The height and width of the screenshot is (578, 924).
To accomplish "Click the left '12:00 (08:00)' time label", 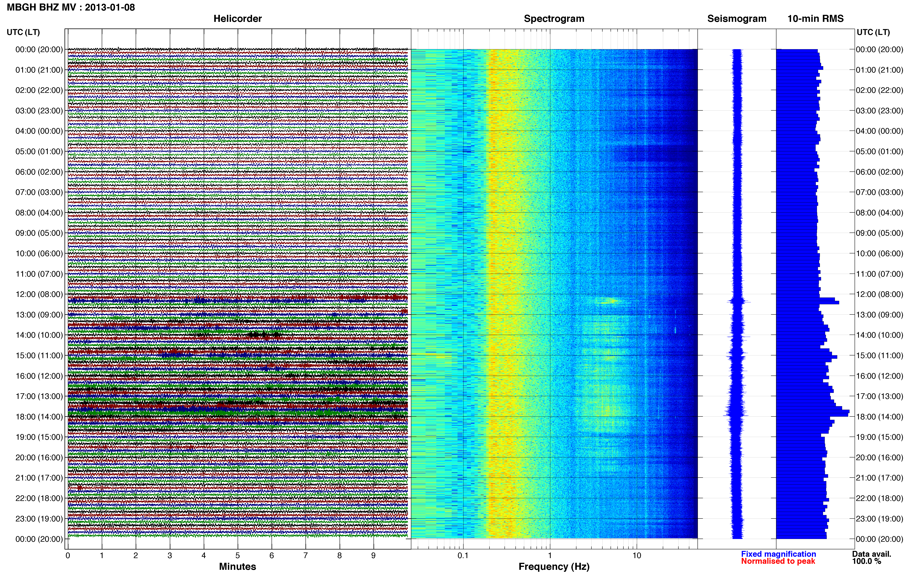I will (x=39, y=294).
